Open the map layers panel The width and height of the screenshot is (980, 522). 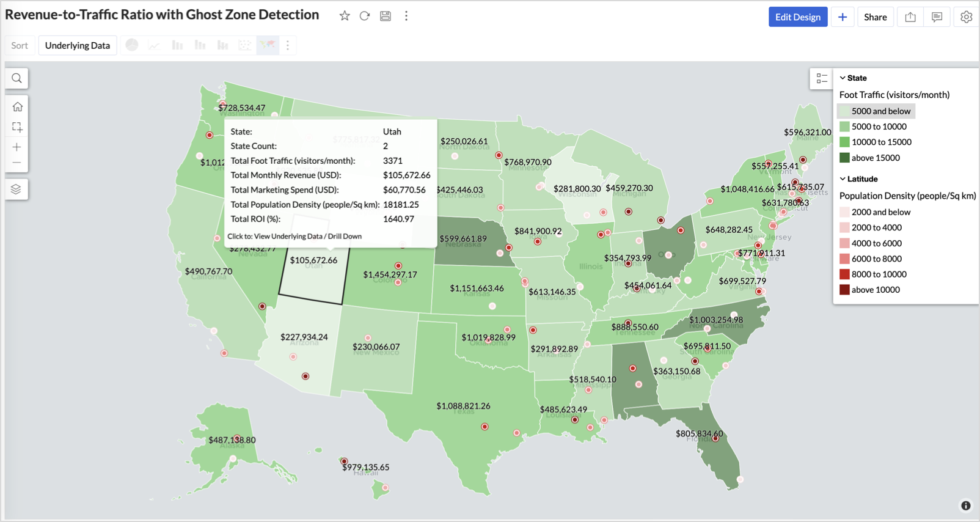pyautogui.click(x=16, y=189)
